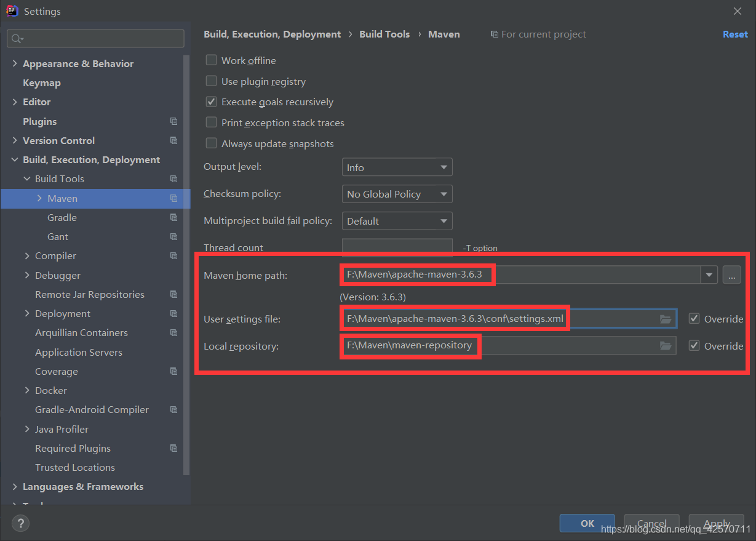This screenshot has height=541, width=756.
Task: Click the Cancel button
Action: coord(651,523)
